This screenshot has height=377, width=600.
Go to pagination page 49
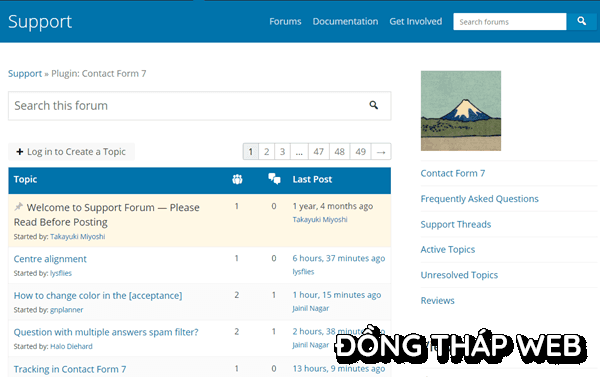click(x=361, y=152)
